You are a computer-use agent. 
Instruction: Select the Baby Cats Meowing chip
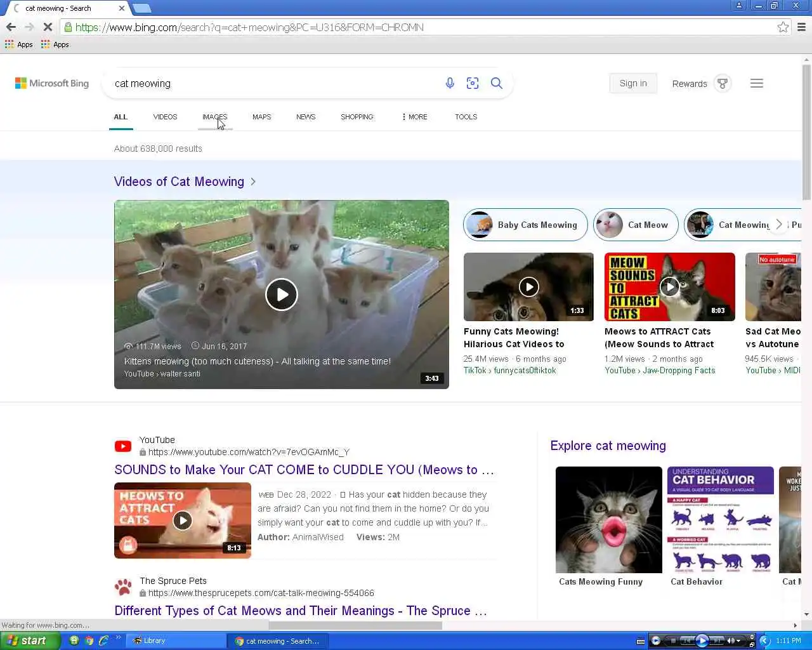click(x=526, y=225)
